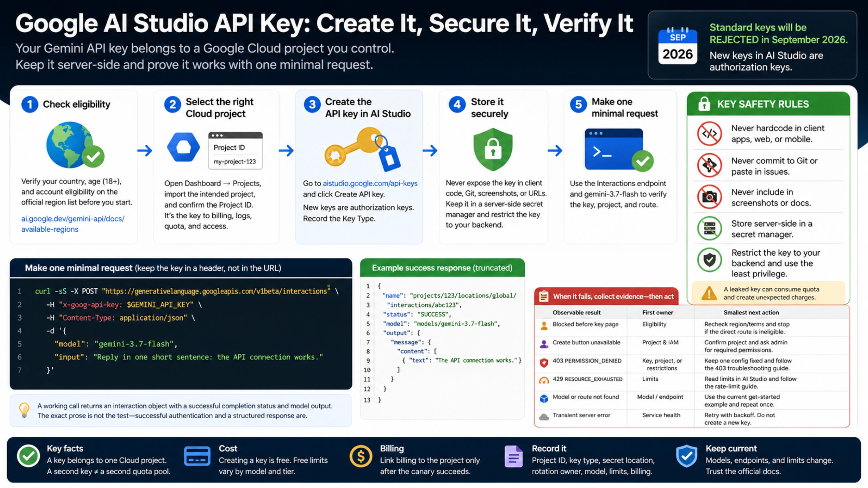The width and height of the screenshot is (868, 488).
Task: Click the "input" prompt line in the request
Action: (189, 357)
